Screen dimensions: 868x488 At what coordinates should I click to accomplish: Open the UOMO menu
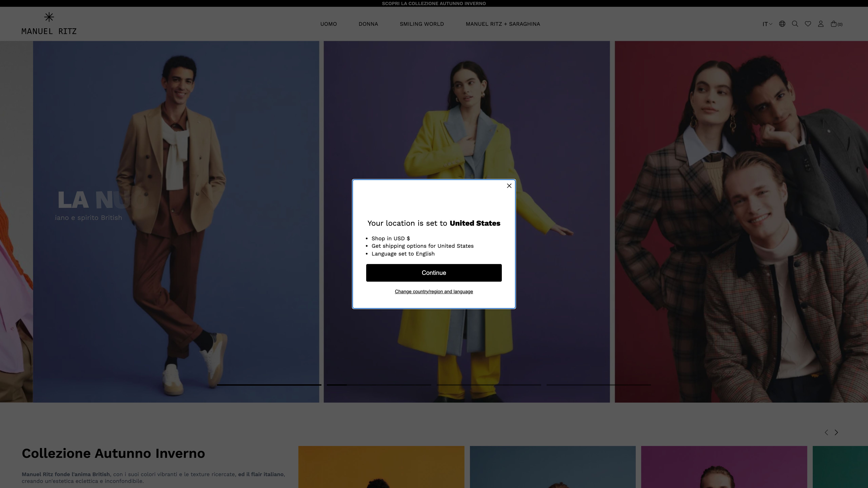328,24
